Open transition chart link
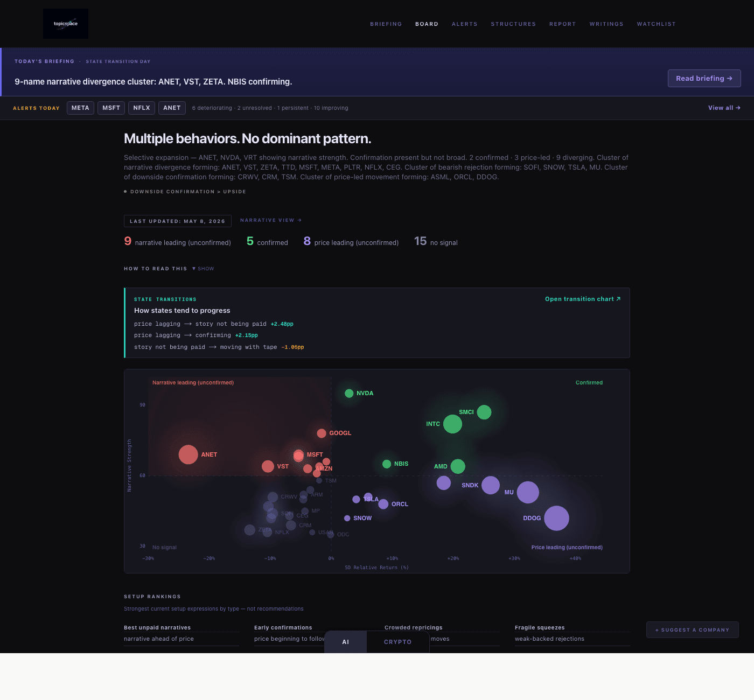754x700 pixels. click(583, 299)
